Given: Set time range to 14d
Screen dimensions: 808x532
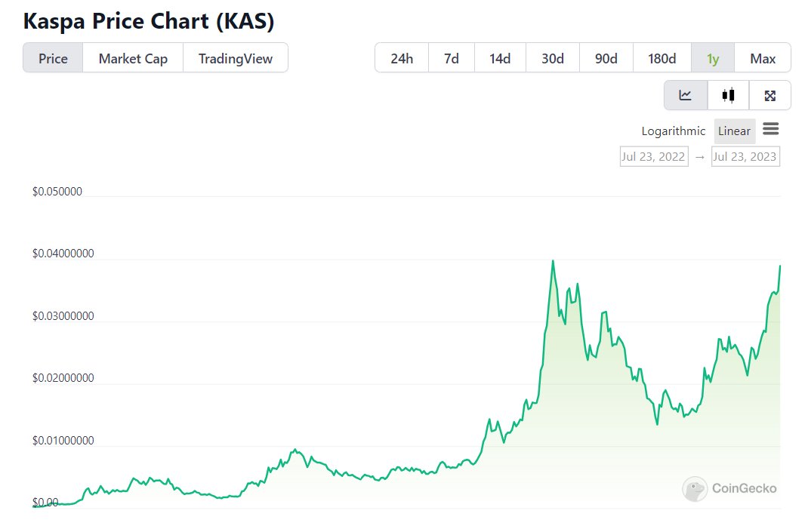Looking at the screenshot, I should click(500, 58).
